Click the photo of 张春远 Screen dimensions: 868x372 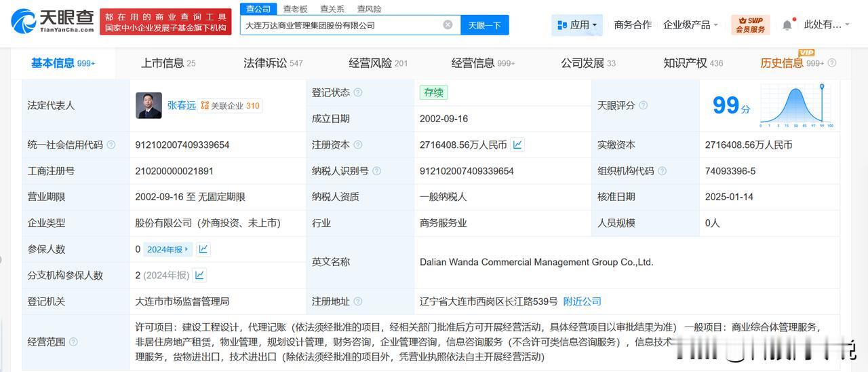point(149,105)
